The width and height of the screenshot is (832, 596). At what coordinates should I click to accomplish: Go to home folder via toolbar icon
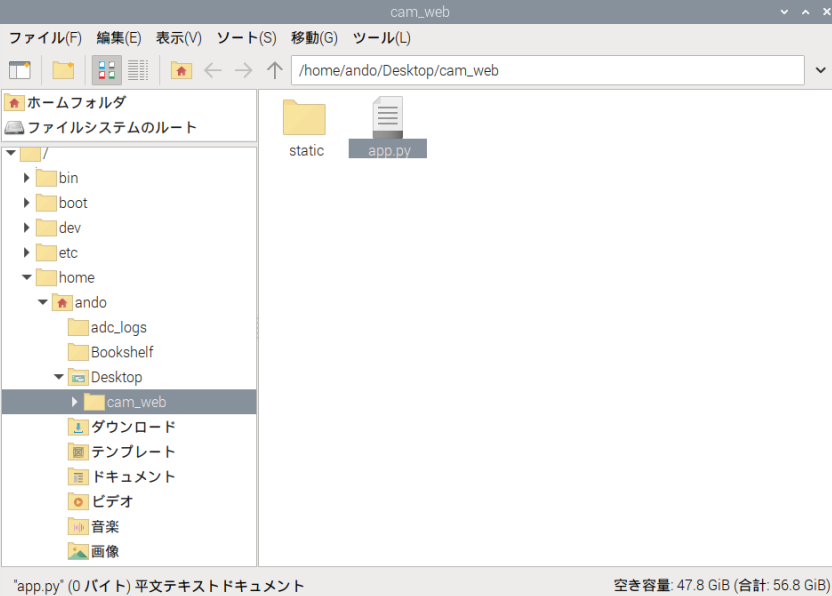pos(181,70)
